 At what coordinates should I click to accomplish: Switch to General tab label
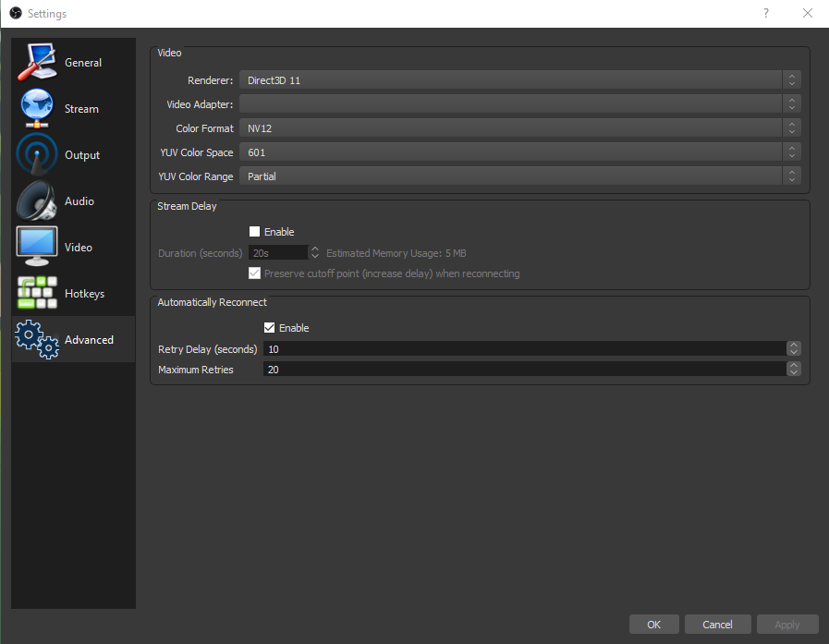(83, 63)
